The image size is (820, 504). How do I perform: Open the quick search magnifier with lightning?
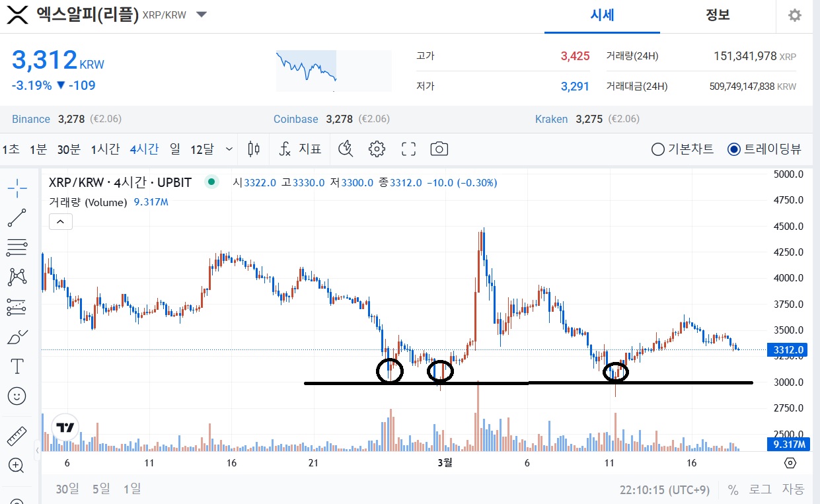[346, 149]
